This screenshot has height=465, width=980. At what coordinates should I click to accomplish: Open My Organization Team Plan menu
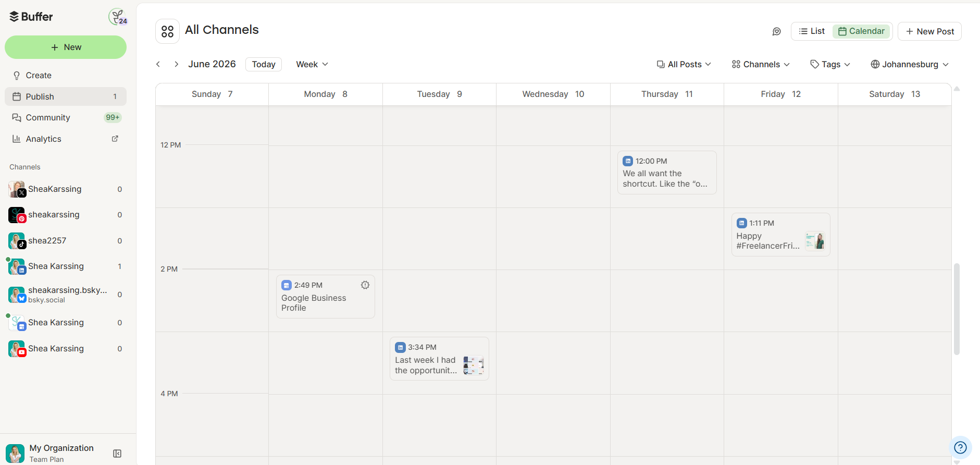coord(61,453)
